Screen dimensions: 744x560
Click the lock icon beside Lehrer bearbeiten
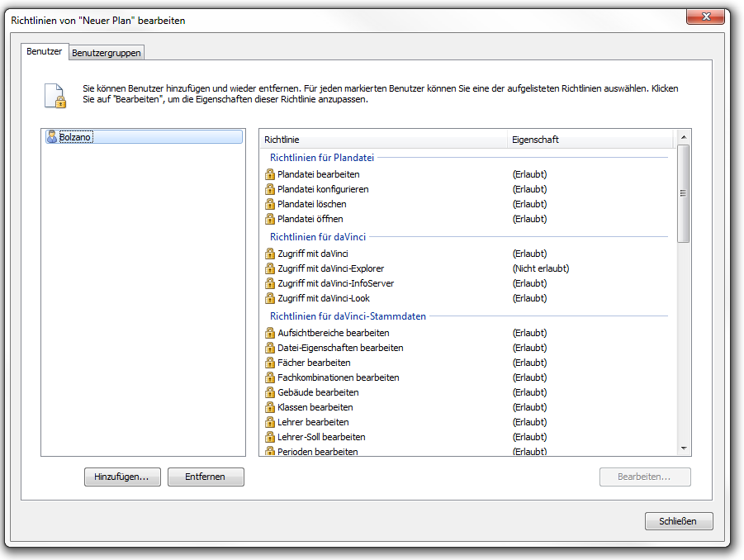[269, 422]
